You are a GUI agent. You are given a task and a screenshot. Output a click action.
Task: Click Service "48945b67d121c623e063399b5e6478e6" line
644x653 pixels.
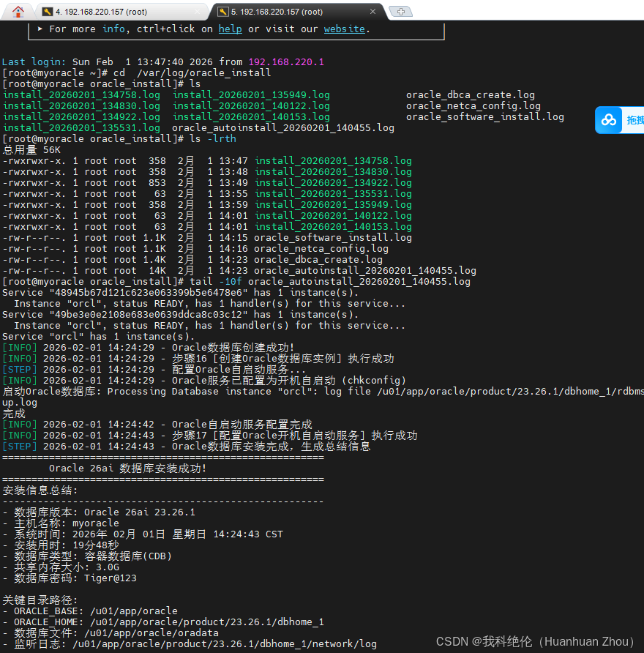click(180, 292)
